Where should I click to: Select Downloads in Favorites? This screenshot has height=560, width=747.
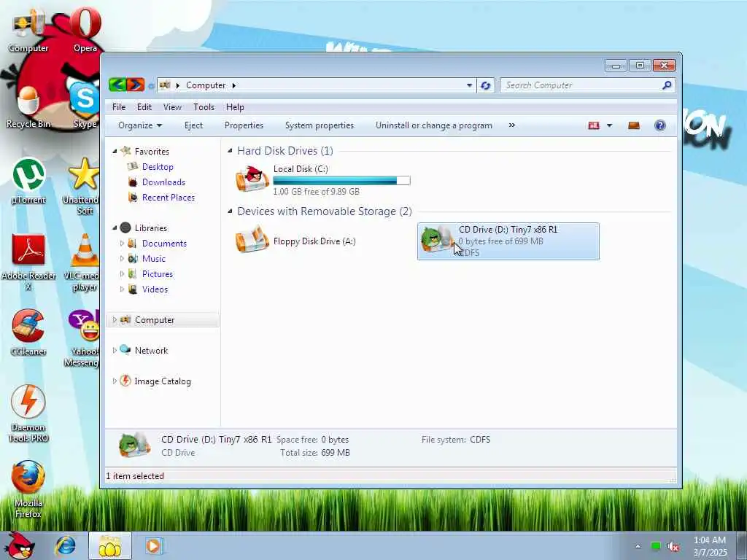[x=163, y=182]
